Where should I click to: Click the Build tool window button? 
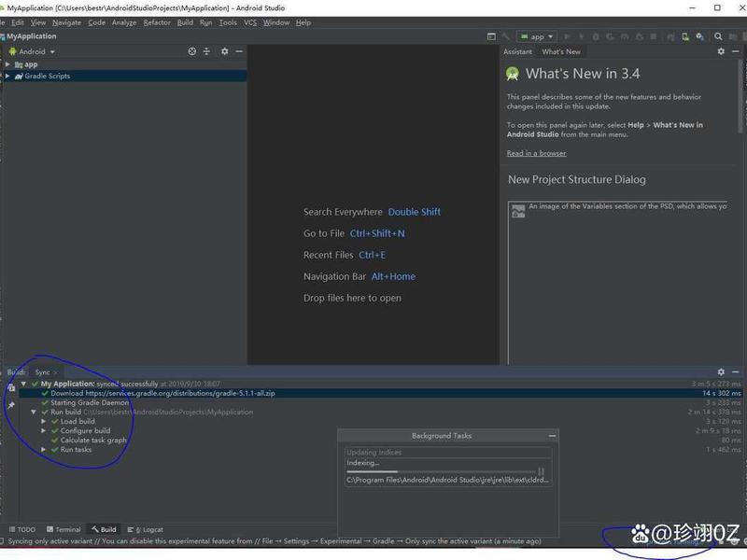(x=104, y=529)
